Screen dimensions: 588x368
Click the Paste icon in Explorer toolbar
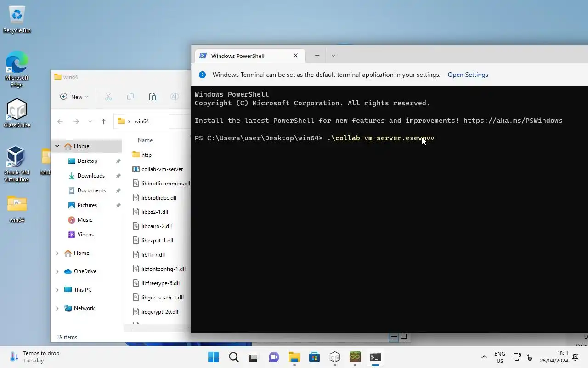point(153,97)
